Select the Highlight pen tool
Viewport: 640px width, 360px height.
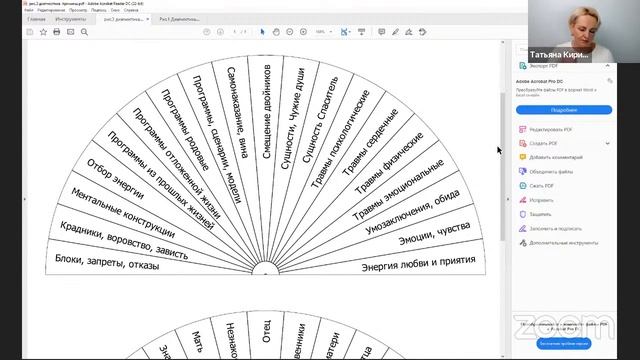click(x=395, y=32)
